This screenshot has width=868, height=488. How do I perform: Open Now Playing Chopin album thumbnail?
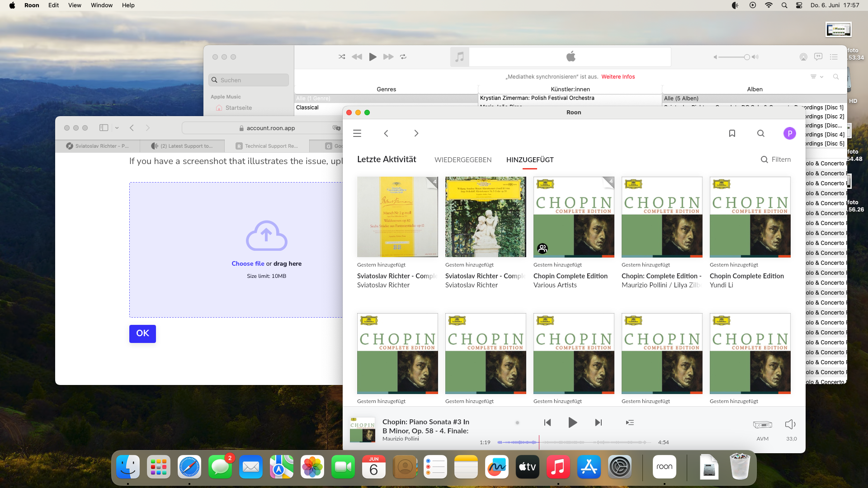(x=363, y=430)
